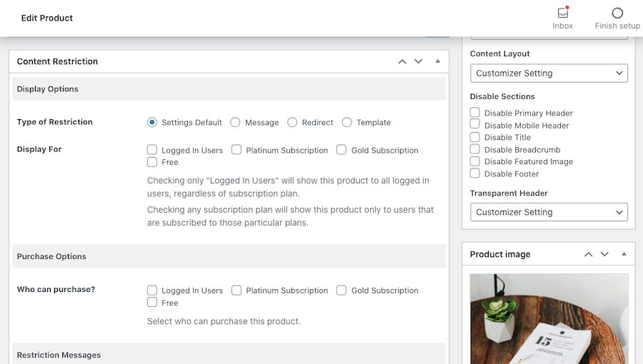Move Content Restriction panel down
The image size is (643, 364).
point(418,61)
